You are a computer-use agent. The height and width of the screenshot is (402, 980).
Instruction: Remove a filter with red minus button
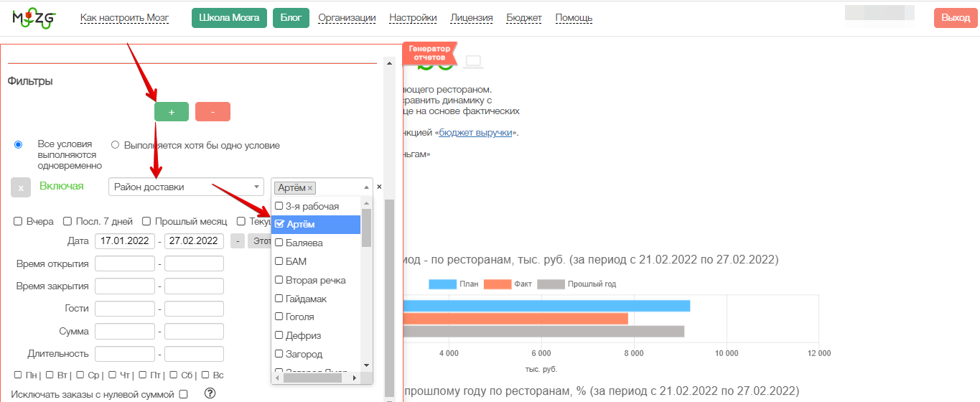pyautogui.click(x=213, y=112)
